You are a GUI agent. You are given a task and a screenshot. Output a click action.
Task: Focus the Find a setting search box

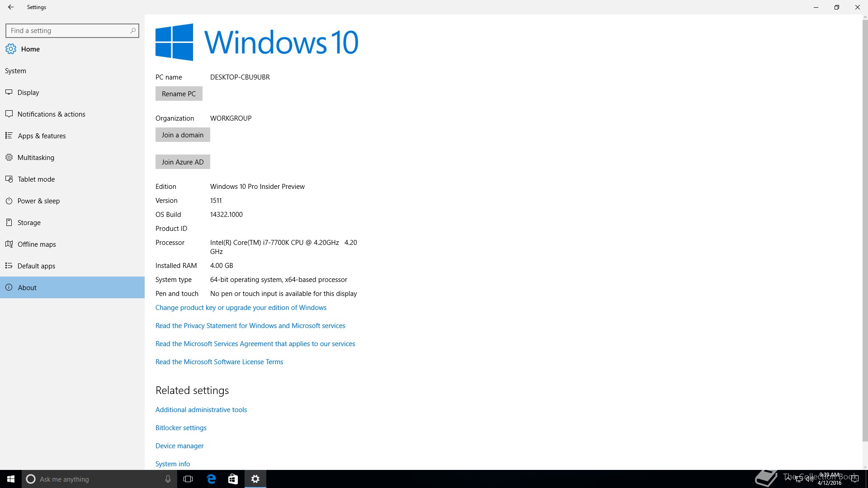(72, 31)
